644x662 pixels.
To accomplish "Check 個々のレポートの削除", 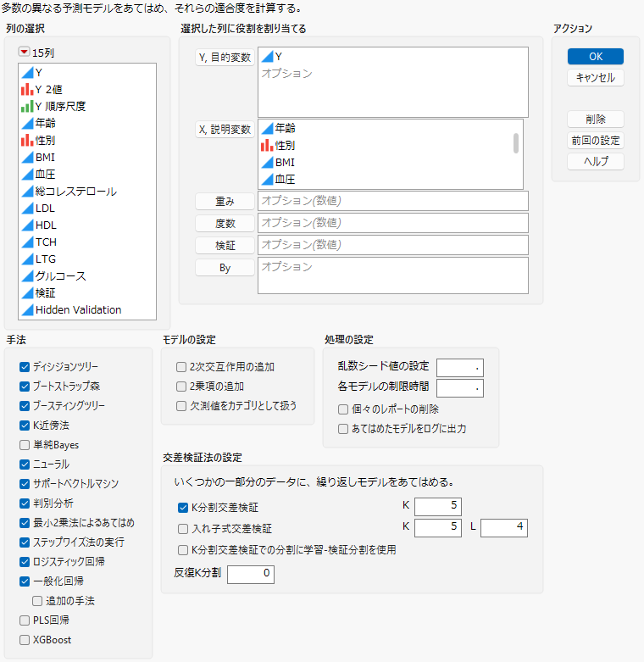I will tap(343, 409).
